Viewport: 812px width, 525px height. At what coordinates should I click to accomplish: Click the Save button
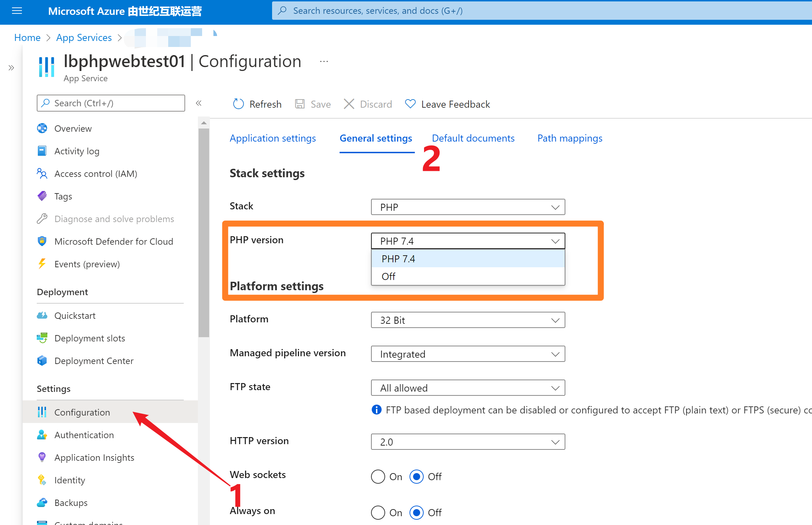tap(313, 104)
